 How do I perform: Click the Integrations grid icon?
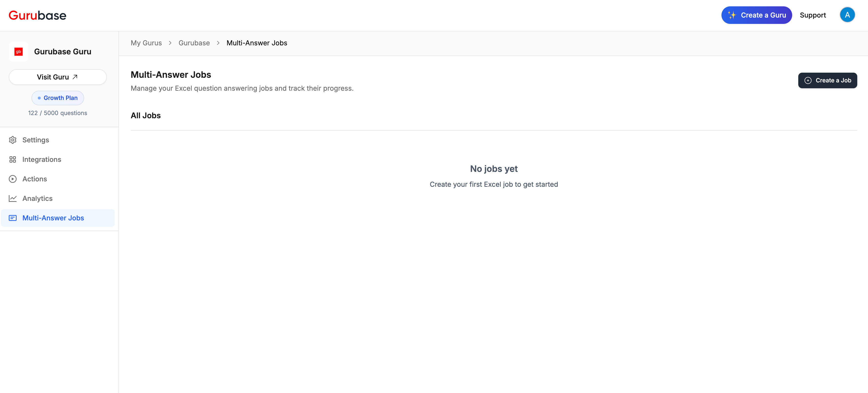(13, 159)
